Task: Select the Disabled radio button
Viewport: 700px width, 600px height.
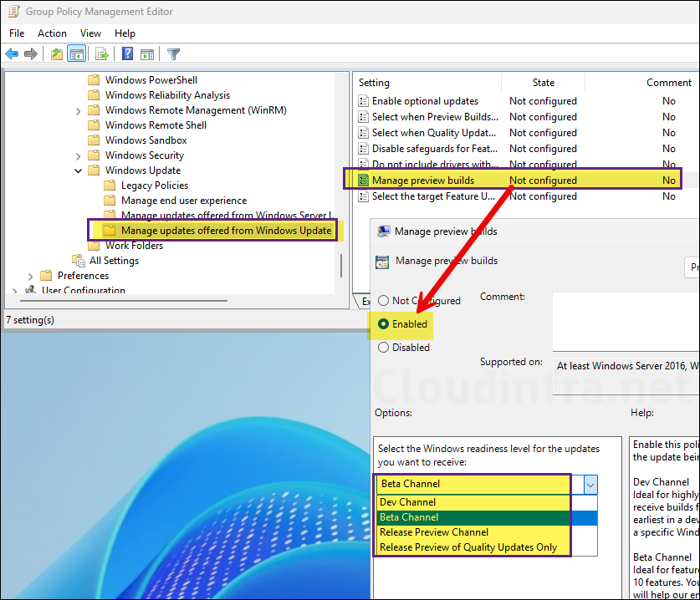Action: click(x=383, y=348)
